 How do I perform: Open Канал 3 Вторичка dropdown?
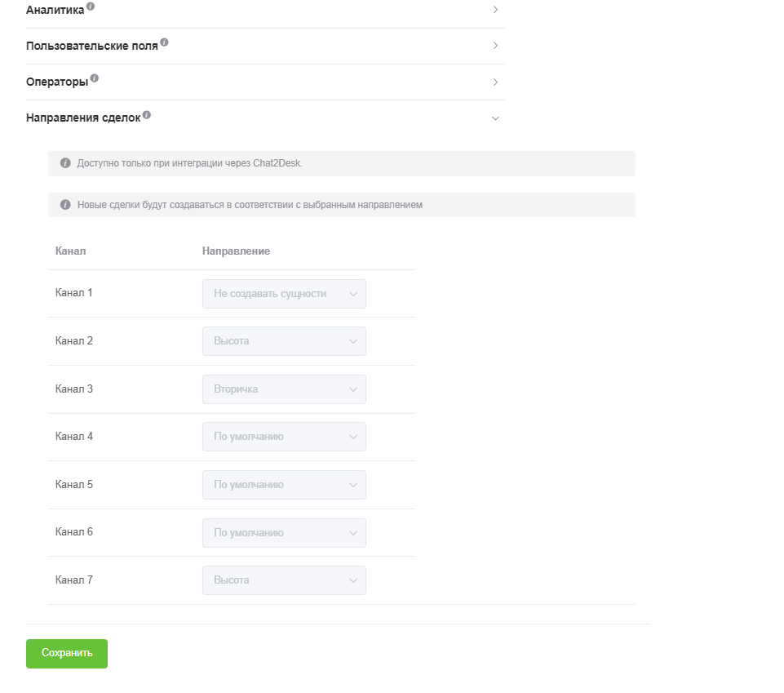click(284, 389)
